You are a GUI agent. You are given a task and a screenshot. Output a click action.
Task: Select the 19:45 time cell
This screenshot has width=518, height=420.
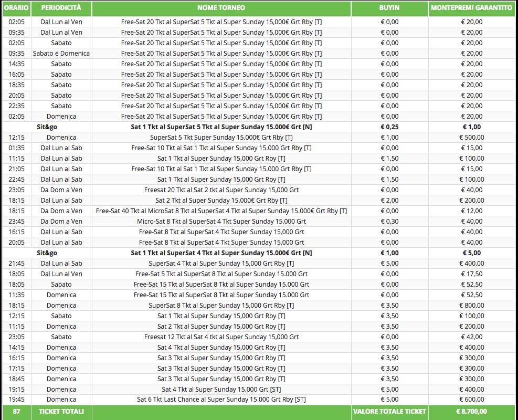[x=16, y=400]
